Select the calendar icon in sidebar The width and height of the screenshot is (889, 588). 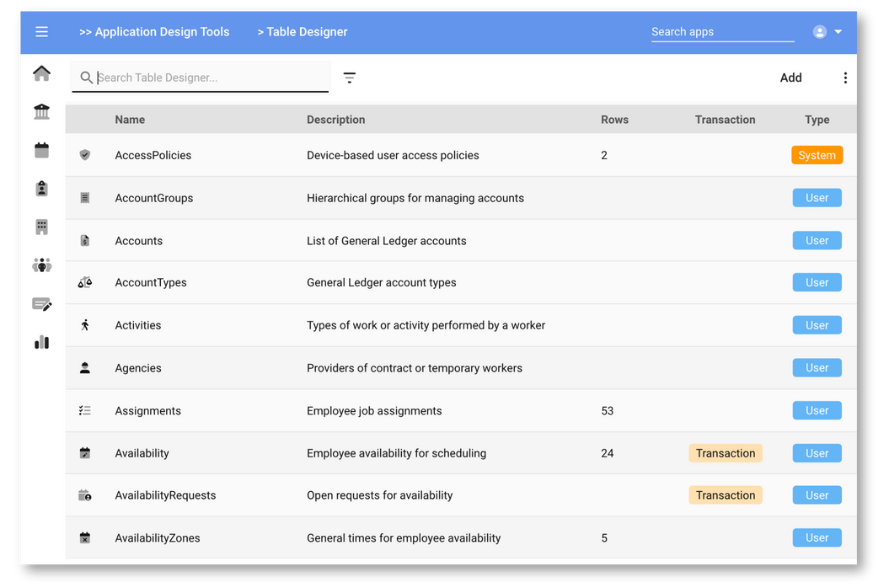[41, 150]
